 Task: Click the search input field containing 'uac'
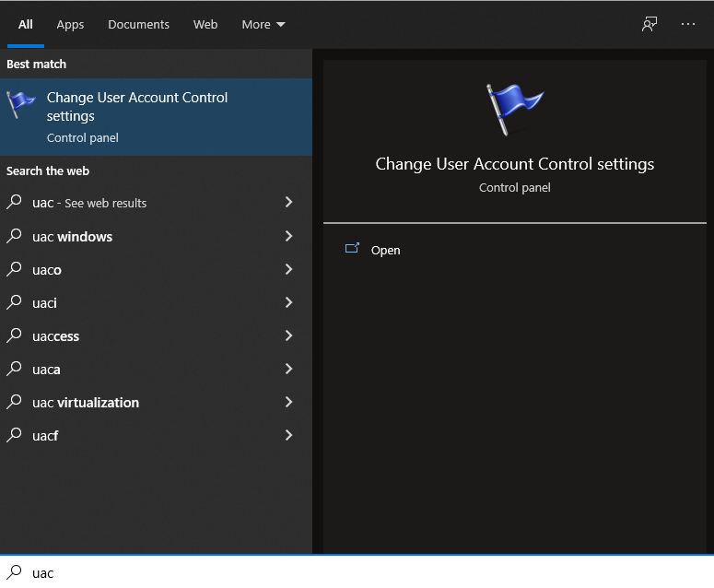(x=357, y=572)
